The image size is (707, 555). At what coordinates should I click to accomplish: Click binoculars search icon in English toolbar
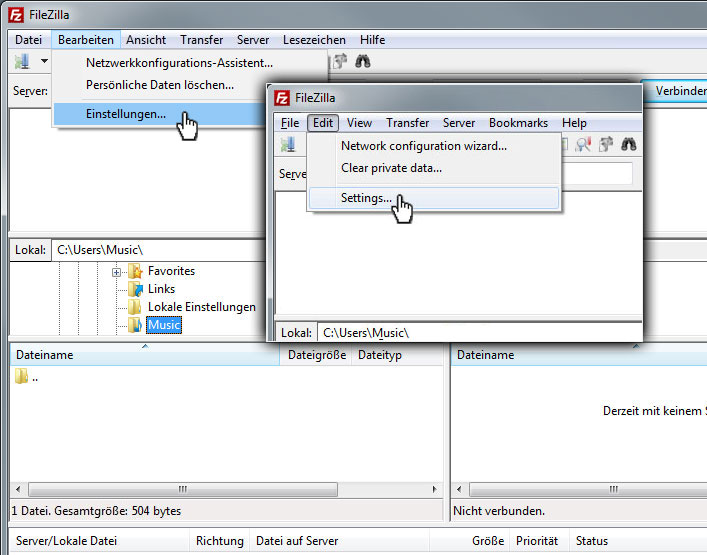pyautogui.click(x=629, y=145)
